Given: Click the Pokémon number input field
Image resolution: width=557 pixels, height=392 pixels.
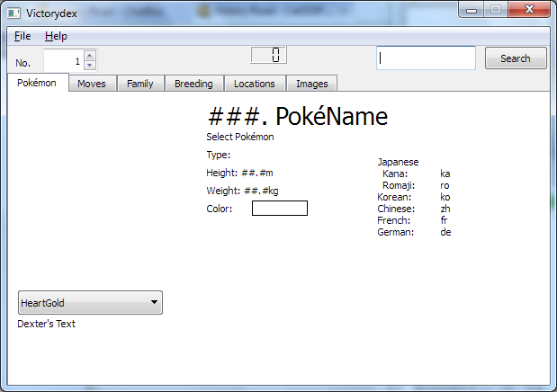Looking at the screenshot, I should pyautogui.click(x=63, y=61).
